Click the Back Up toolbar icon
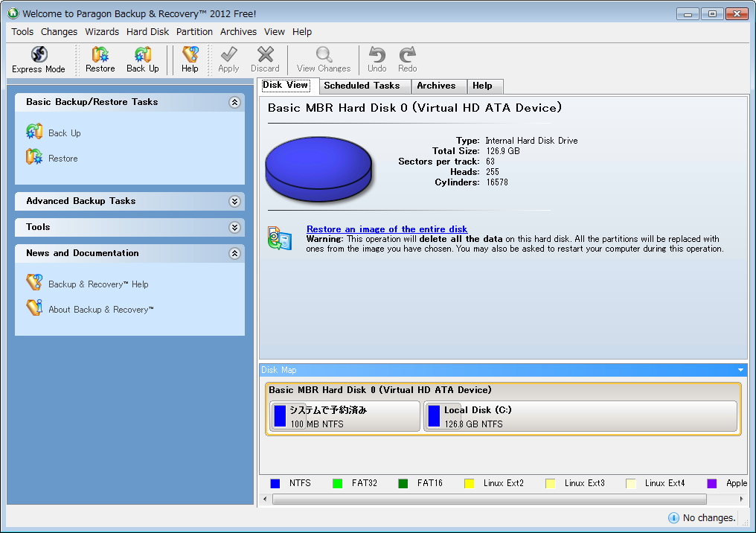The height and width of the screenshot is (533, 756). tap(143, 54)
